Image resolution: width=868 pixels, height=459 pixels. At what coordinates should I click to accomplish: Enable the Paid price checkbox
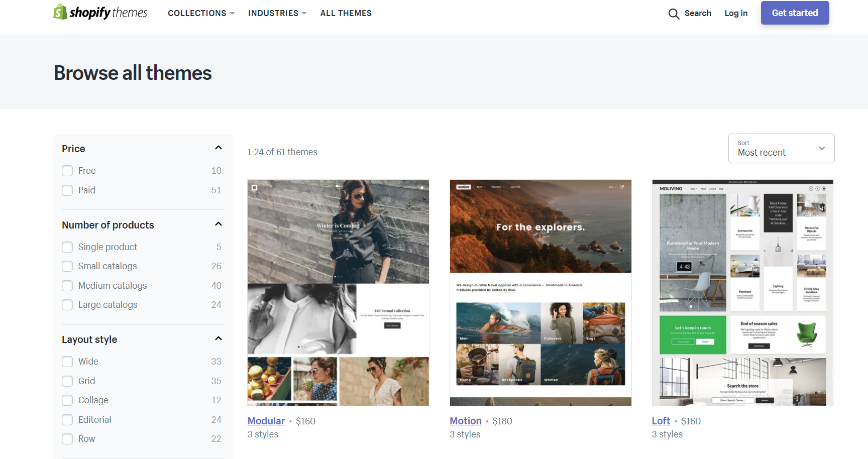[67, 190]
